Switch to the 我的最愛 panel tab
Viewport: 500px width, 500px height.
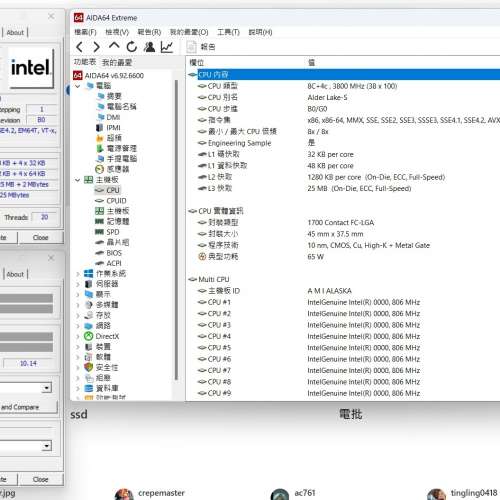pyautogui.click(x=117, y=62)
